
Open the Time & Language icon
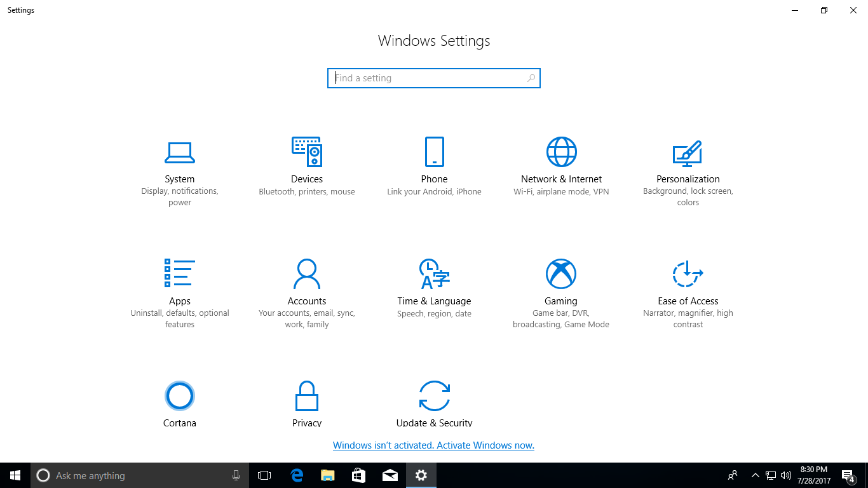[434, 274]
